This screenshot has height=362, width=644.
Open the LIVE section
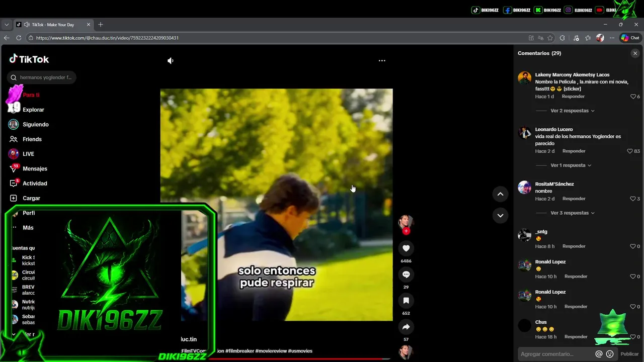[28, 154]
